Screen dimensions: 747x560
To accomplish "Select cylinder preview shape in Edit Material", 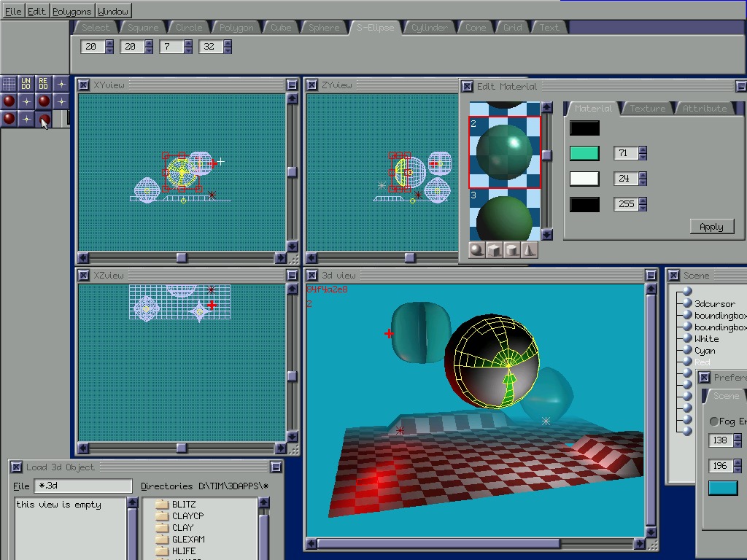I will click(x=512, y=250).
